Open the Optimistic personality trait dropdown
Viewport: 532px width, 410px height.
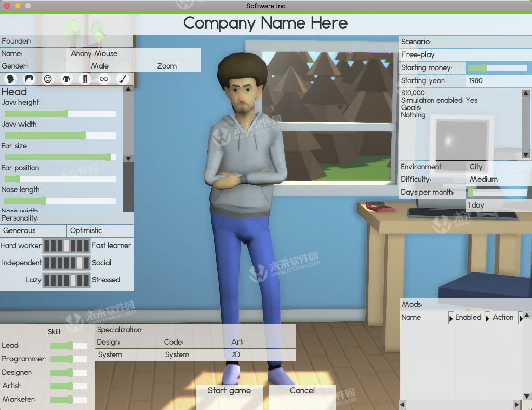tap(100, 231)
